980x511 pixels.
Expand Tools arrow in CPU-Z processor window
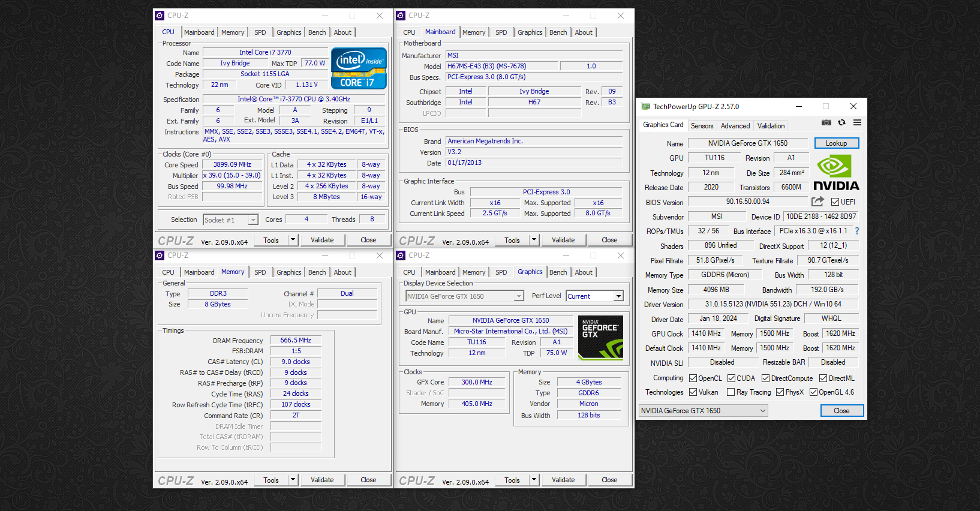(293, 240)
